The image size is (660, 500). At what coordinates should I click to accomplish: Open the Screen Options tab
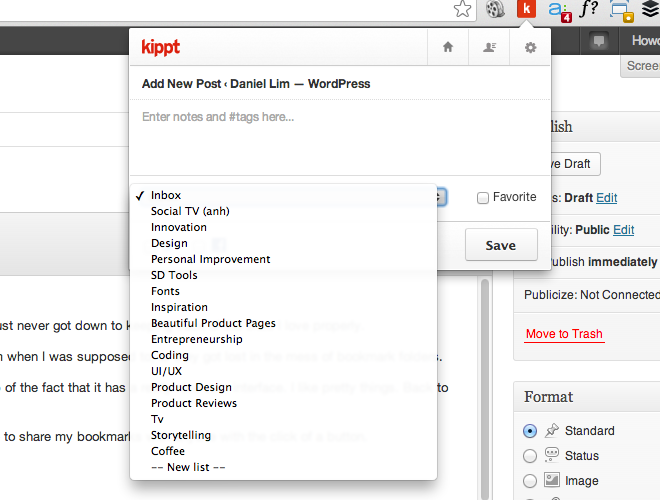click(641, 66)
